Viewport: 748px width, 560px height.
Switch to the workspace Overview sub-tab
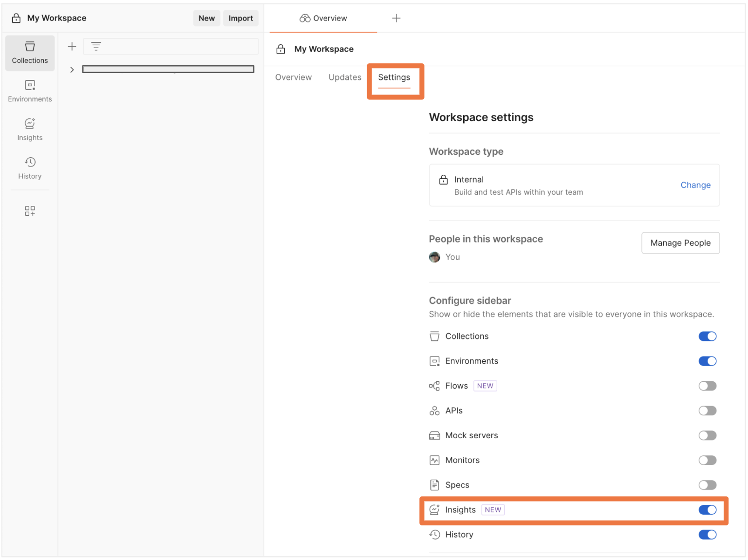coord(293,77)
